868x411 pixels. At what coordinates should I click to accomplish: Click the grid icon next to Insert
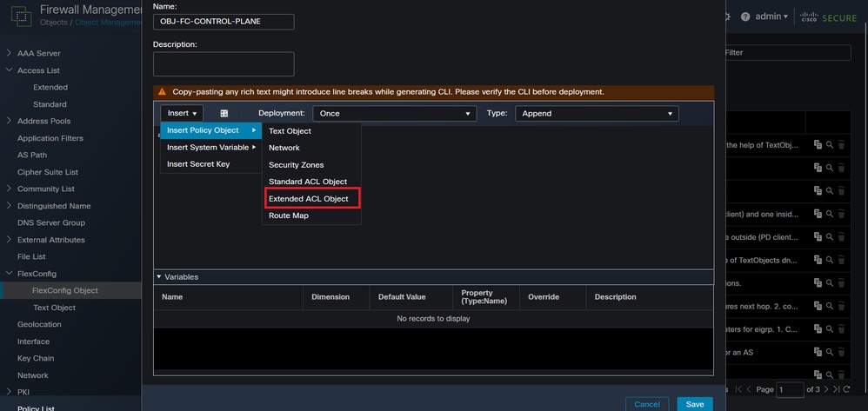[x=224, y=114]
